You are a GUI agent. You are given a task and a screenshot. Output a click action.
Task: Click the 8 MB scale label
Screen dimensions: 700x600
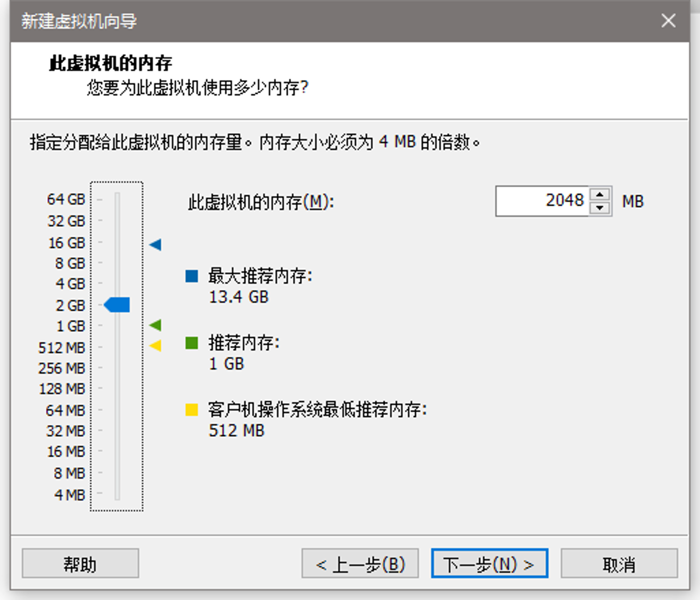tap(69, 473)
